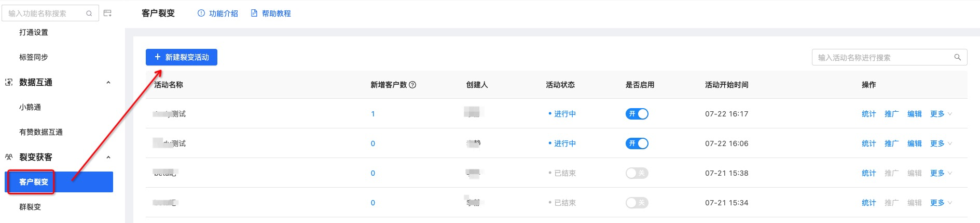Open the 群裂变 menu item
The height and width of the screenshot is (223, 980).
click(30, 207)
